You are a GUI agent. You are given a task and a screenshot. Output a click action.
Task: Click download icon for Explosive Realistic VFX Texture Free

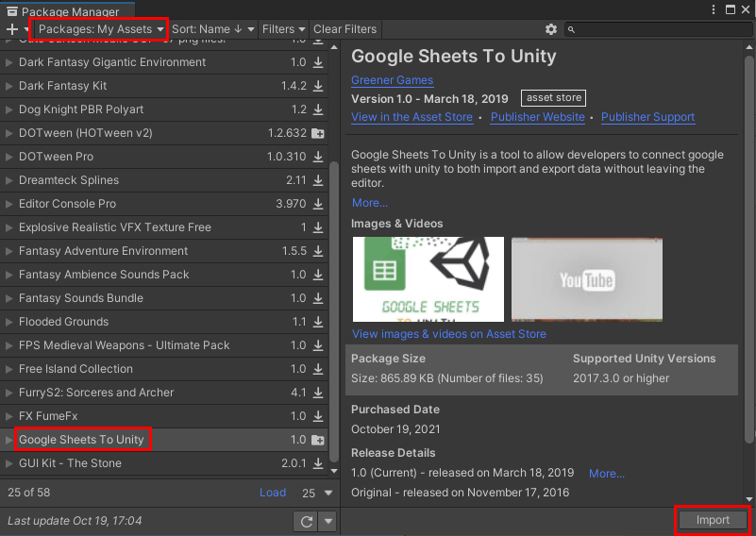(x=318, y=227)
